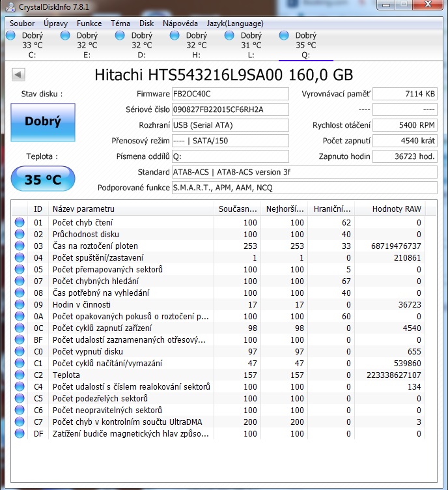Click the Dobrý health status button

coord(43,121)
